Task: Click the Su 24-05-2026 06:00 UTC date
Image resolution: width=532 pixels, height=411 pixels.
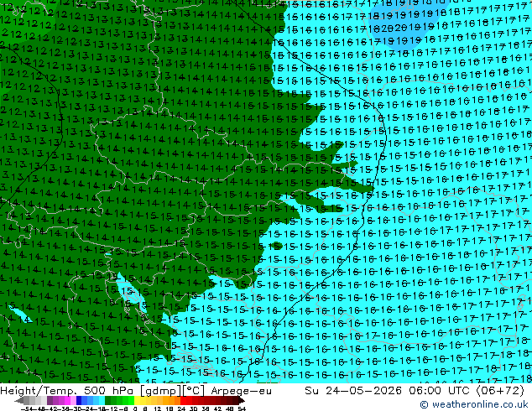Action: pos(389,391)
